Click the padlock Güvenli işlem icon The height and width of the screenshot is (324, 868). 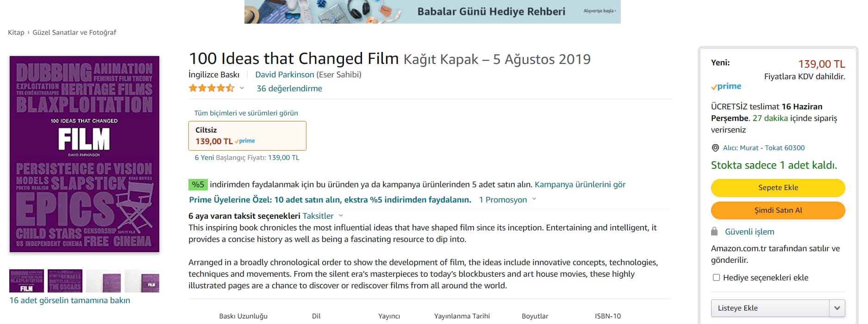[714, 231]
